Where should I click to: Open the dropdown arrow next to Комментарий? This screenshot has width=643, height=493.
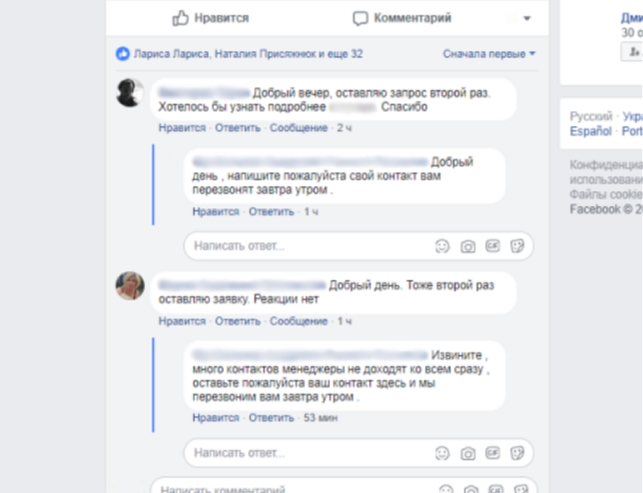pyautogui.click(x=527, y=18)
